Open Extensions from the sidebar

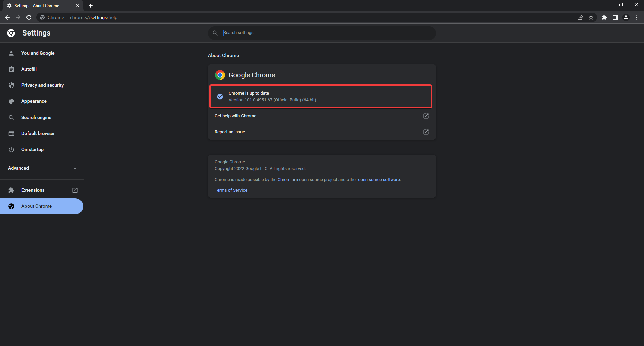(x=33, y=190)
